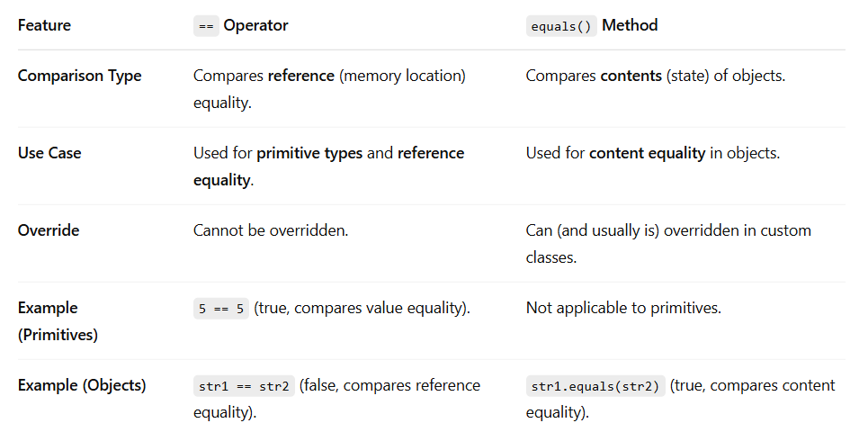This screenshot has height=441, width=868.
Task: Select the "==" code chip in header
Action: click(206, 26)
